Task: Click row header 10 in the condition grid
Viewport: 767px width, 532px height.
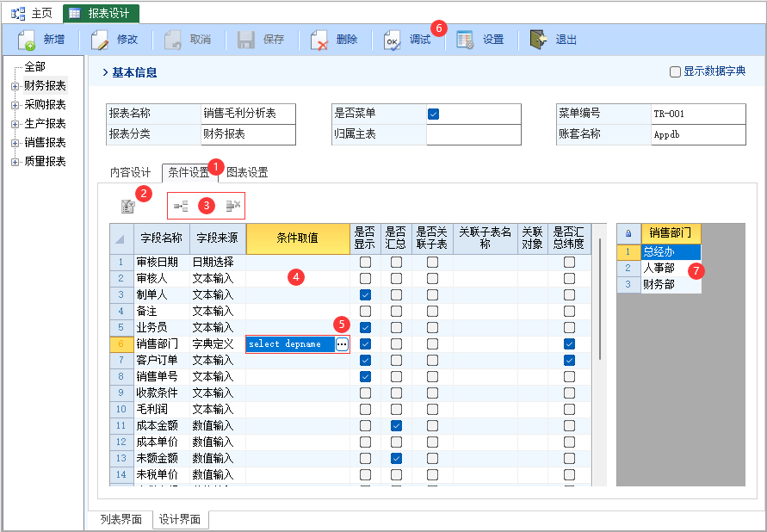Action: pos(121,409)
